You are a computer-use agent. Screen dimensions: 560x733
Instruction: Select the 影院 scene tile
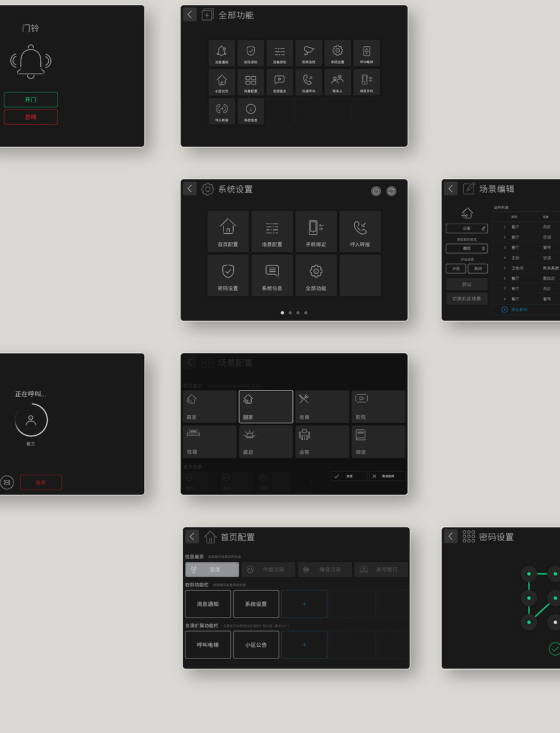[379, 407]
